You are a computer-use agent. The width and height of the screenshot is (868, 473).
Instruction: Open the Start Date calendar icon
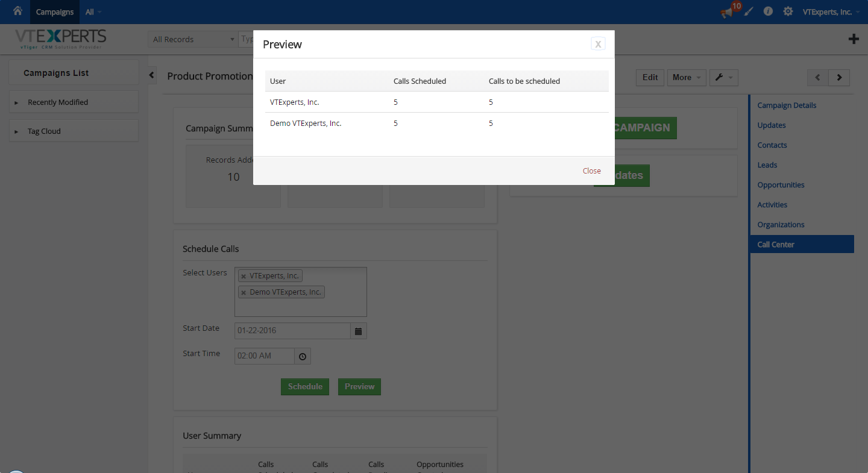pyautogui.click(x=359, y=331)
